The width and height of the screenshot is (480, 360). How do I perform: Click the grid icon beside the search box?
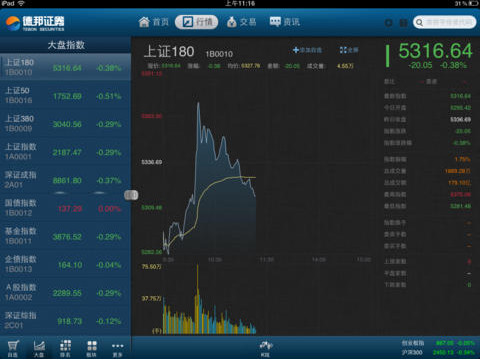point(403,23)
